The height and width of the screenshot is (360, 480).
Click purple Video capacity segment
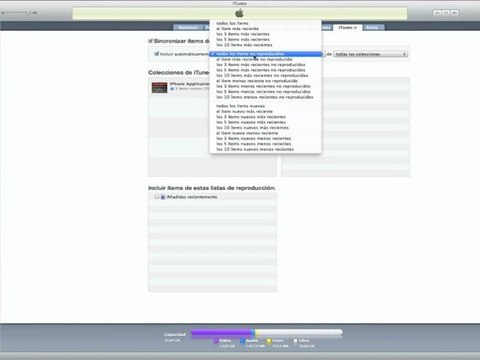point(221,332)
